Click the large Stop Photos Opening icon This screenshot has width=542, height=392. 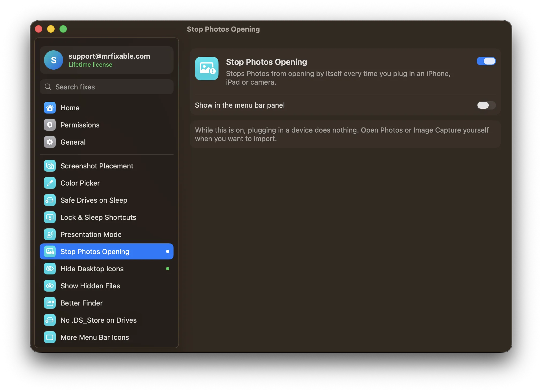tap(207, 69)
